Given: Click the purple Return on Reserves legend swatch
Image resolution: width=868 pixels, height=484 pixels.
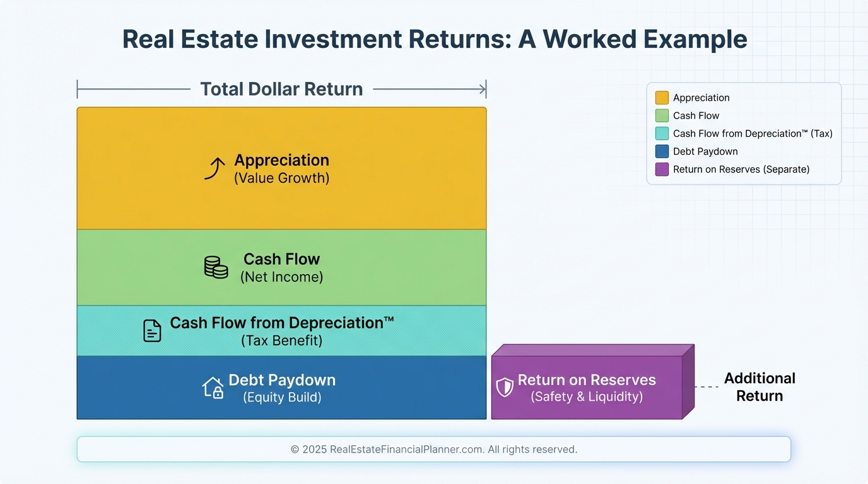Looking at the screenshot, I should click(x=662, y=170).
